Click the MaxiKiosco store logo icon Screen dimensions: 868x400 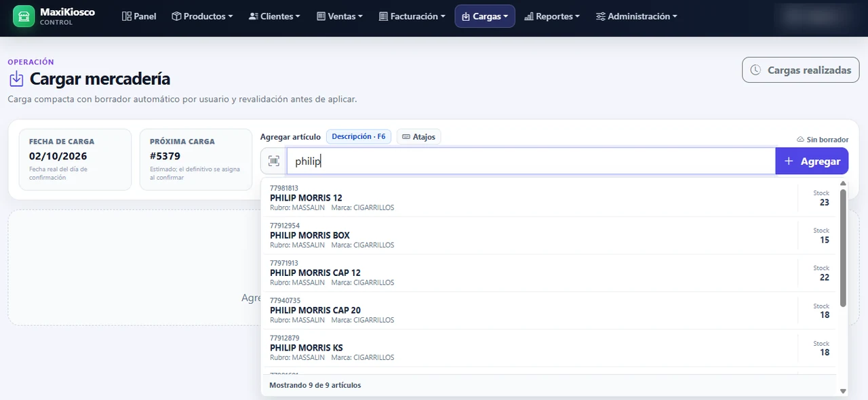[24, 16]
